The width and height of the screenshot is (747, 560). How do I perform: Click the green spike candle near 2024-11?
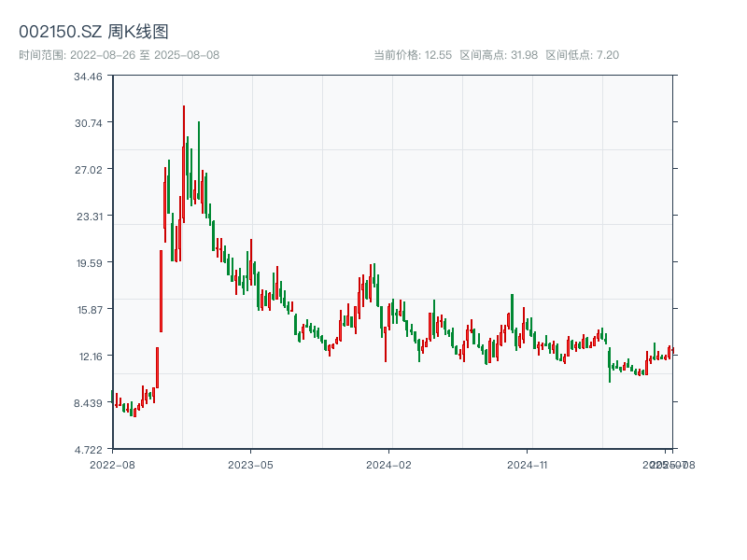[511, 313]
